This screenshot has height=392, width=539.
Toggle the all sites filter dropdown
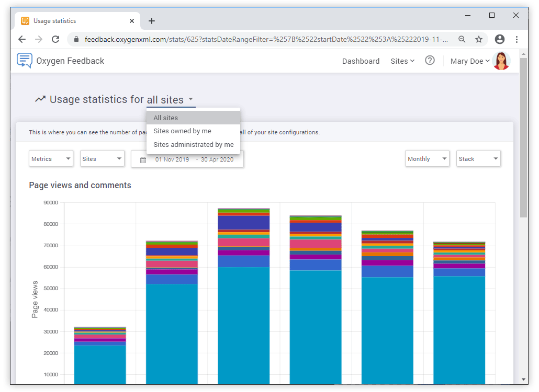pos(170,99)
